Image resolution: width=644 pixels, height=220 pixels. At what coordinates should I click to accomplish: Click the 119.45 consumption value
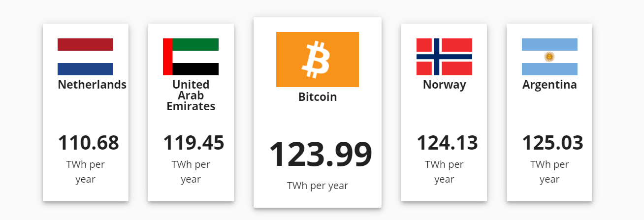click(x=193, y=143)
